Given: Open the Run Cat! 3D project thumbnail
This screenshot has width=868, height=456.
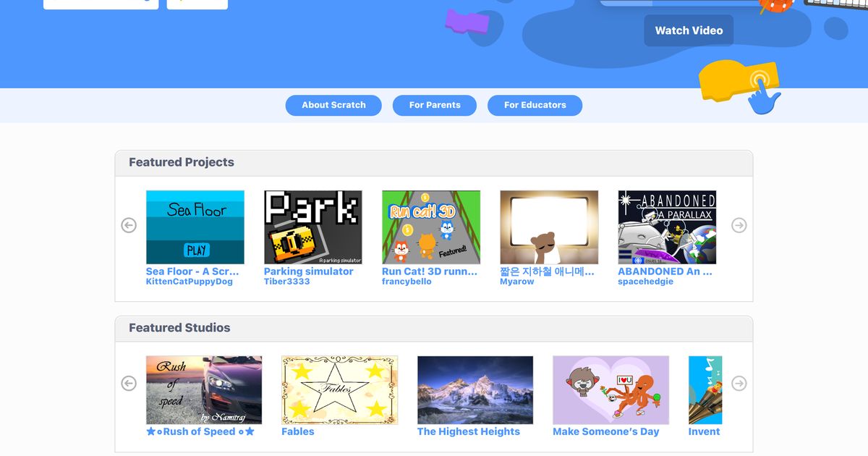Looking at the screenshot, I should [x=430, y=227].
